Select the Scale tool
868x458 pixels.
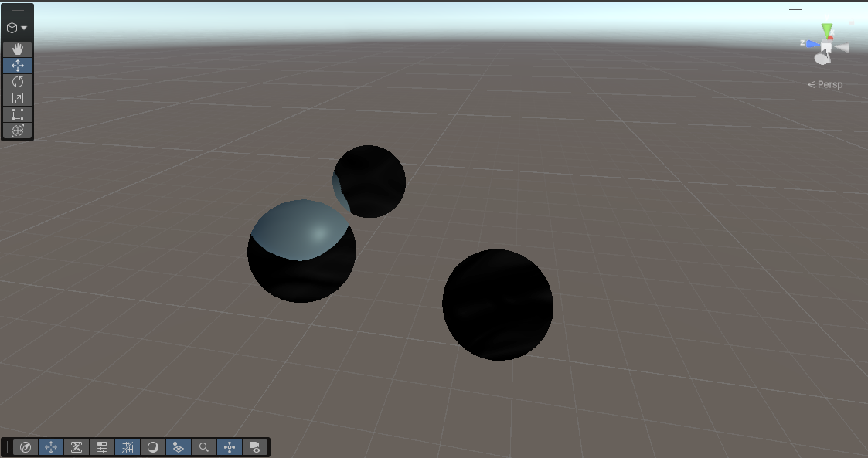pyautogui.click(x=18, y=98)
